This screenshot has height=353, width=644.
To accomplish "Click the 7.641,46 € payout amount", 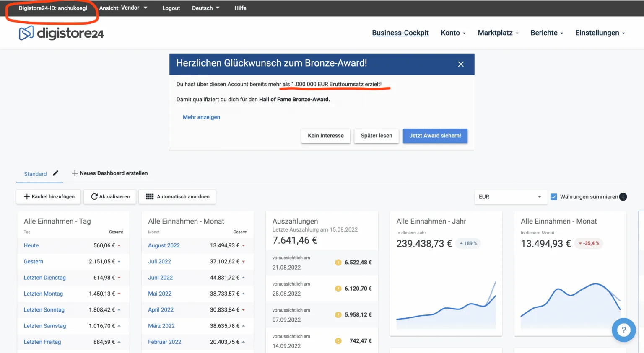I will (x=295, y=240).
